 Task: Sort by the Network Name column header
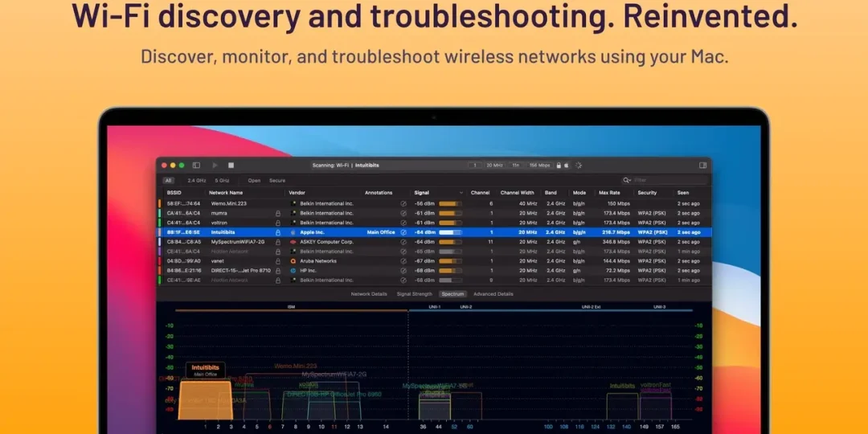tap(226, 193)
